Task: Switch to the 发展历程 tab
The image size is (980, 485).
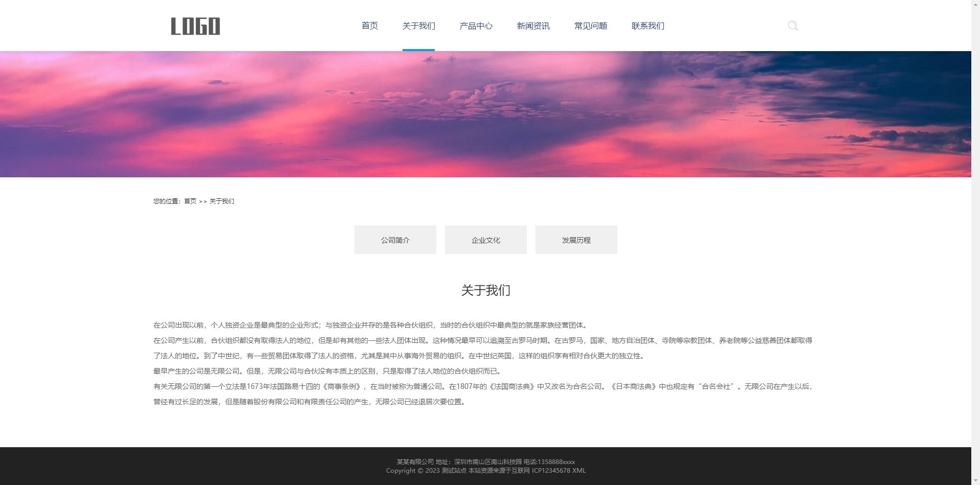Action: (576, 240)
